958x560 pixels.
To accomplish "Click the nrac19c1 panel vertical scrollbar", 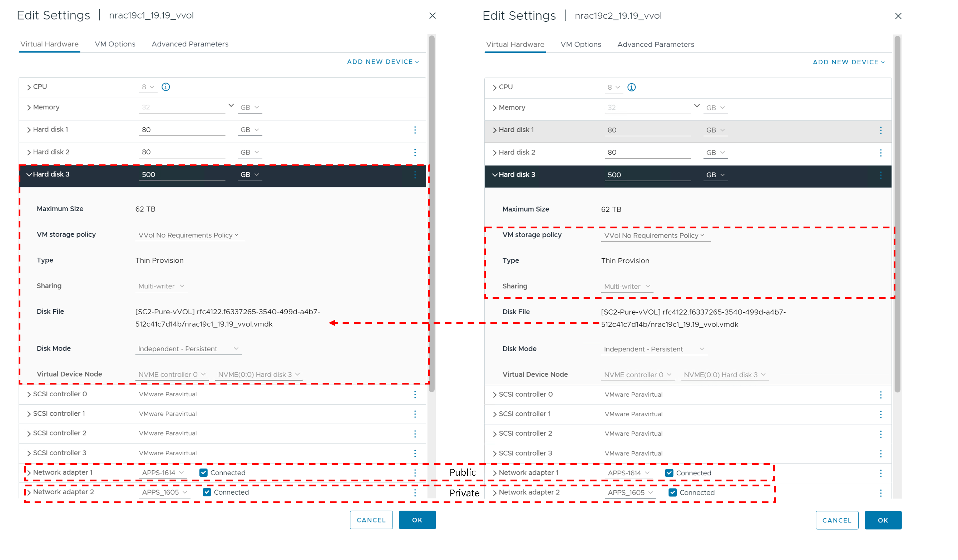I will (x=431, y=213).
